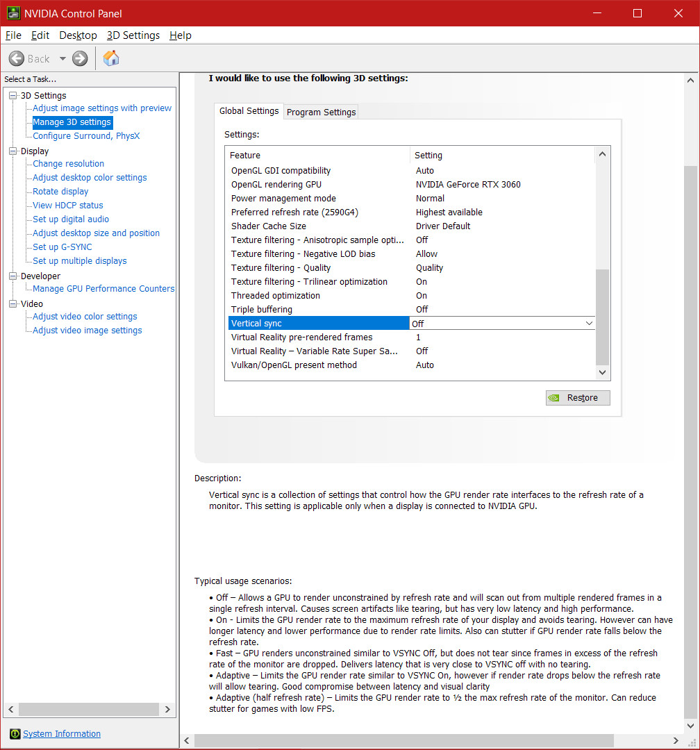Open the Desktop menu
Image resolution: width=700 pixels, height=750 pixels.
[x=78, y=35]
